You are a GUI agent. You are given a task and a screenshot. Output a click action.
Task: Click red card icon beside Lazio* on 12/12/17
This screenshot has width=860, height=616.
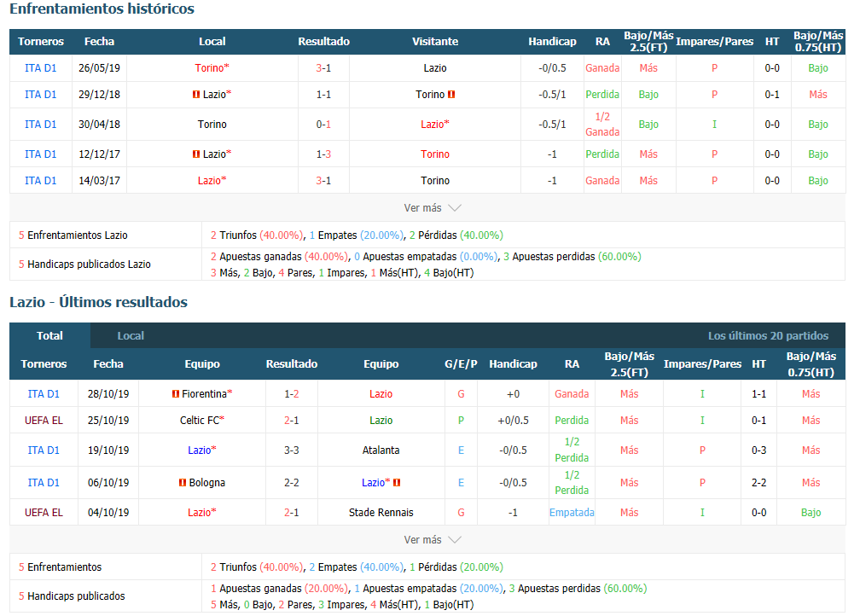click(x=196, y=154)
